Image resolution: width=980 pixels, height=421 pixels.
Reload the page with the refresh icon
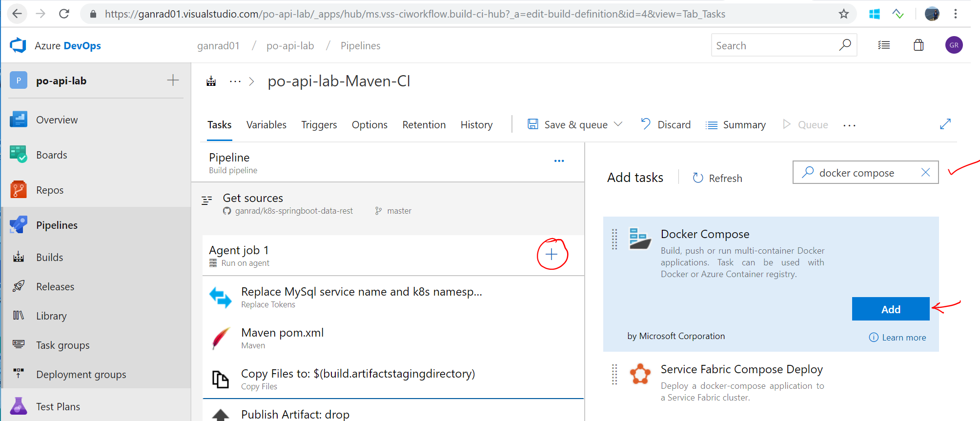coord(64,14)
